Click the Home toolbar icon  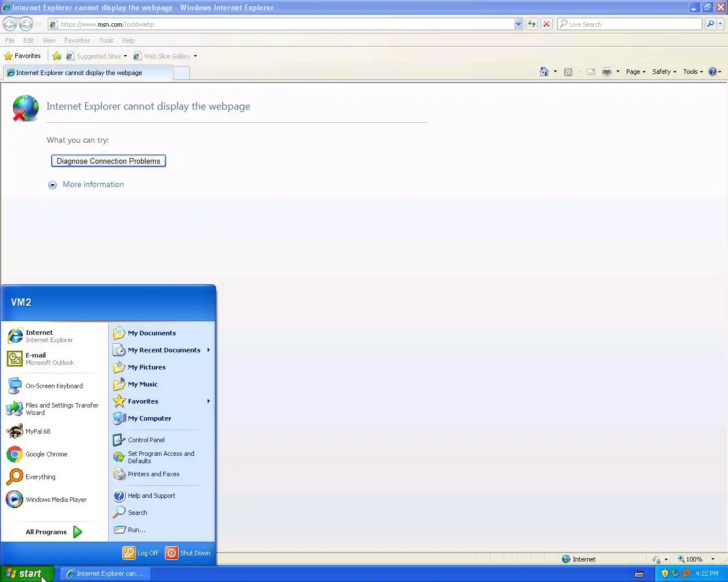544,72
